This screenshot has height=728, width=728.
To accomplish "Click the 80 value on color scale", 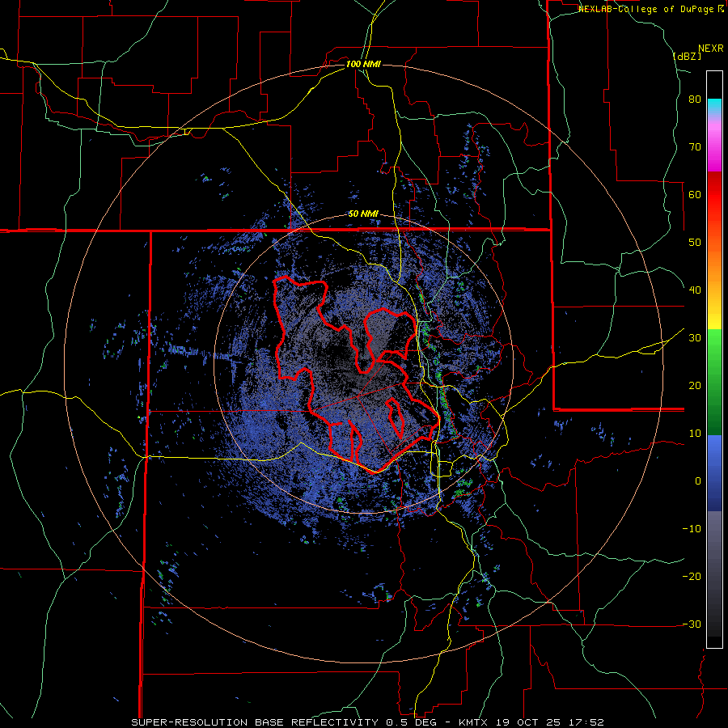I will 695,99.
